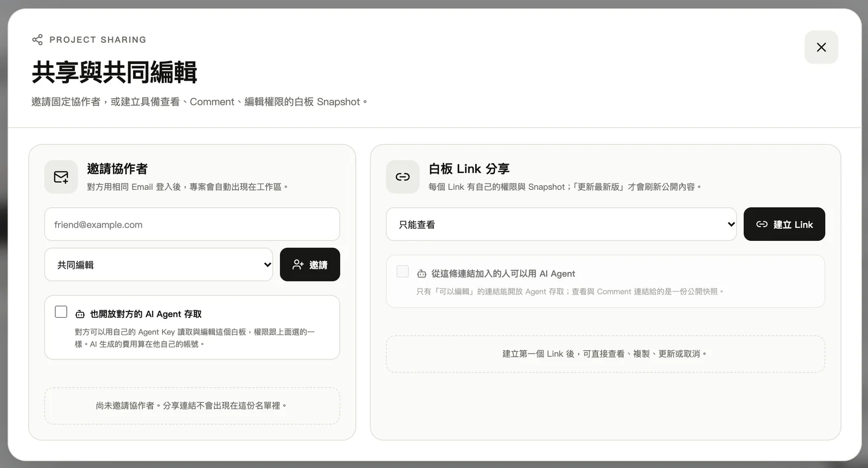Click the text 建立第一個 Link 後，可直接查看、複製、更新或取消。
The image size is (868, 468).
pyautogui.click(x=605, y=354)
